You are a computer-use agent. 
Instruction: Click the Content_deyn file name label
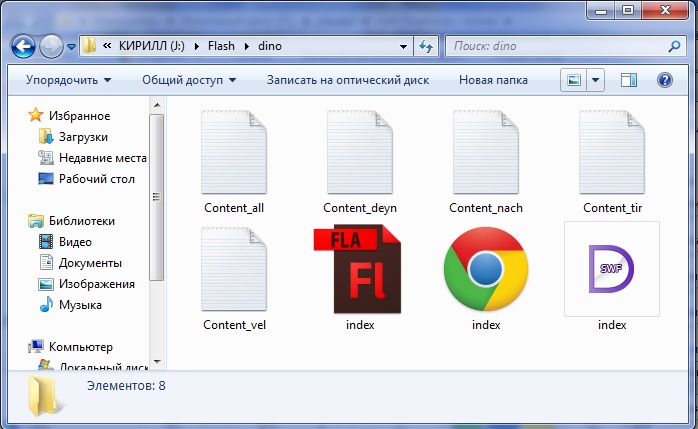(360, 208)
